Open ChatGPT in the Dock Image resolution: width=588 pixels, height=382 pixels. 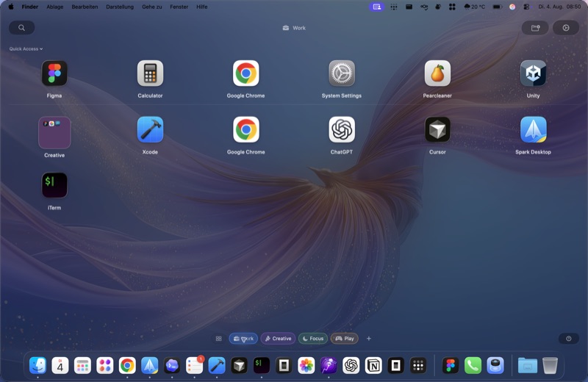click(351, 366)
